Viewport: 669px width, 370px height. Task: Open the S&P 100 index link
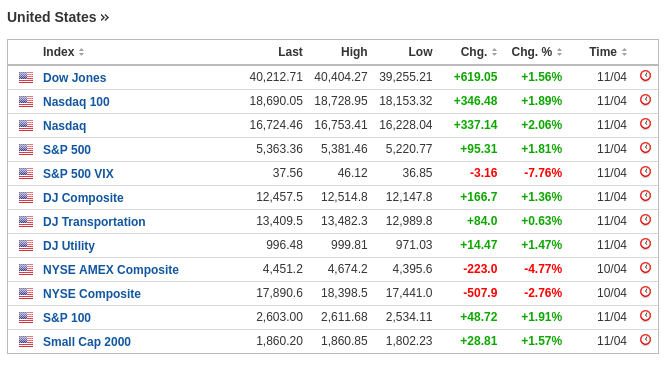(x=67, y=318)
